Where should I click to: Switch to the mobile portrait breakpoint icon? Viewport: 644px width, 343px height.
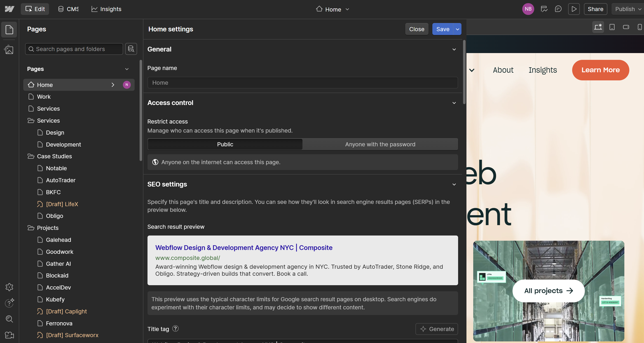[640, 27]
